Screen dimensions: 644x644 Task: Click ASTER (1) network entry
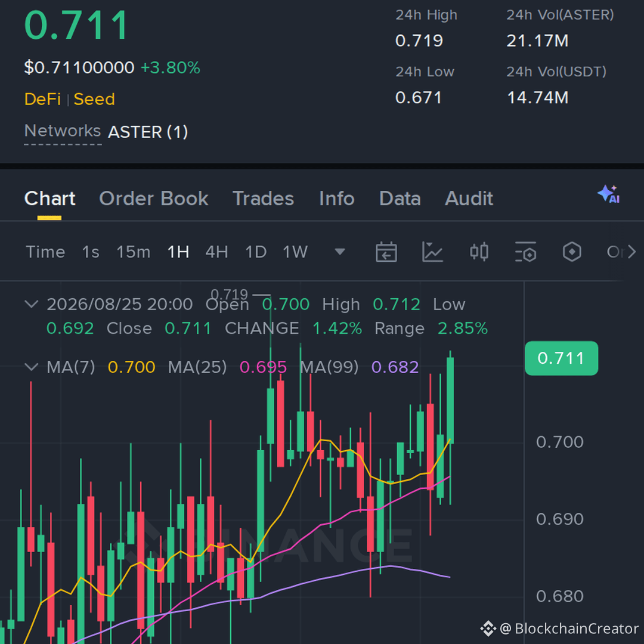148,132
